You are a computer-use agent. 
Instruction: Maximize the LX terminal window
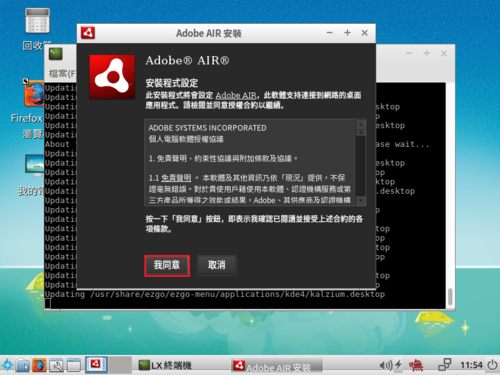tap(427, 53)
